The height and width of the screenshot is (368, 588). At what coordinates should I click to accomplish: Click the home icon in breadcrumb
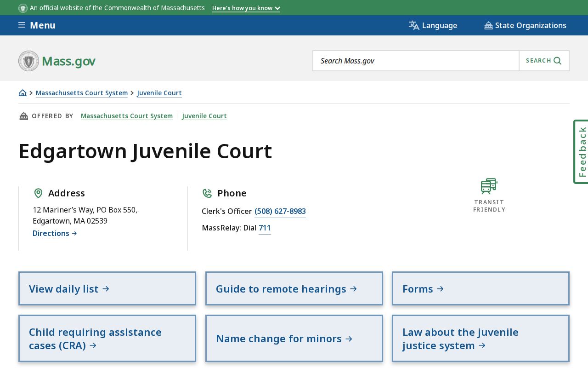coord(23,93)
